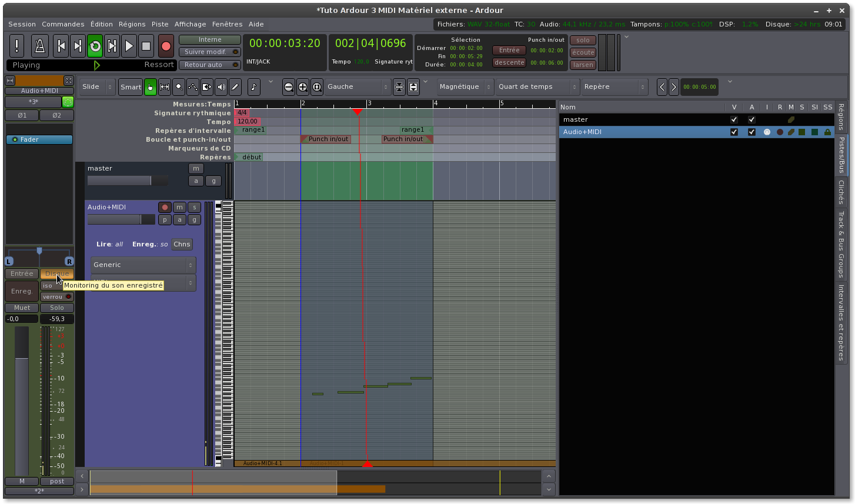Uncheck master visibility checkbox in track list

(x=734, y=119)
